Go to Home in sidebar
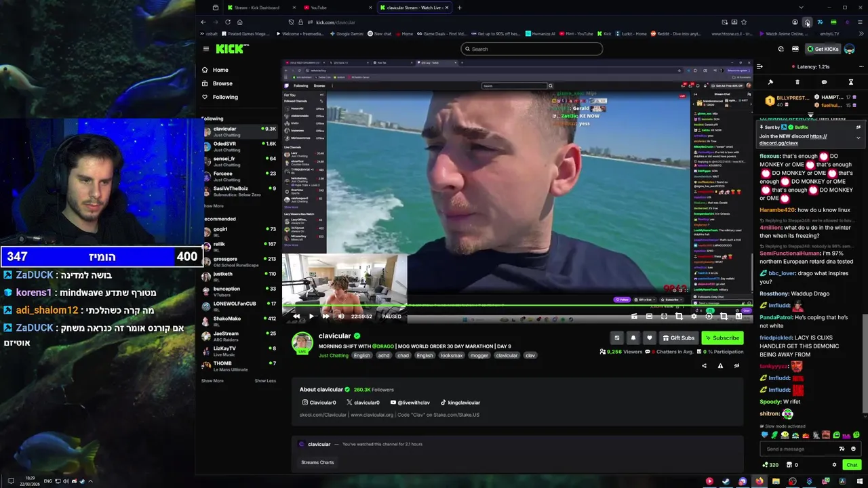The width and height of the screenshot is (868, 488). (220, 70)
